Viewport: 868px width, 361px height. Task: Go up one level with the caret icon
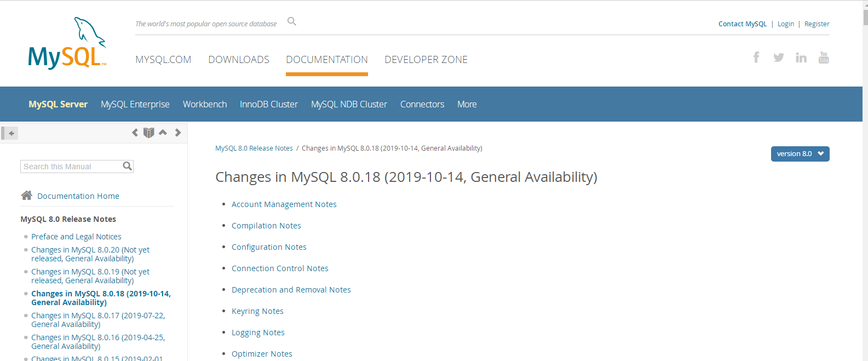[x=163, y=132]
